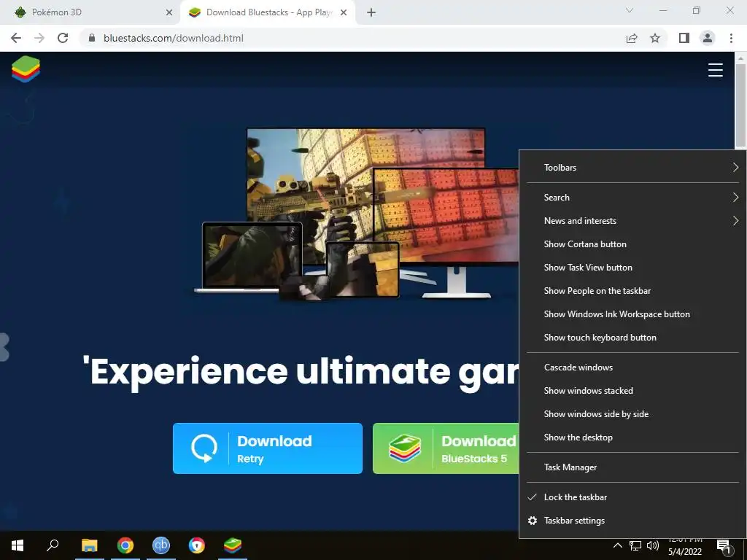Close the Download Bluestacks tab

click(344, 12)
